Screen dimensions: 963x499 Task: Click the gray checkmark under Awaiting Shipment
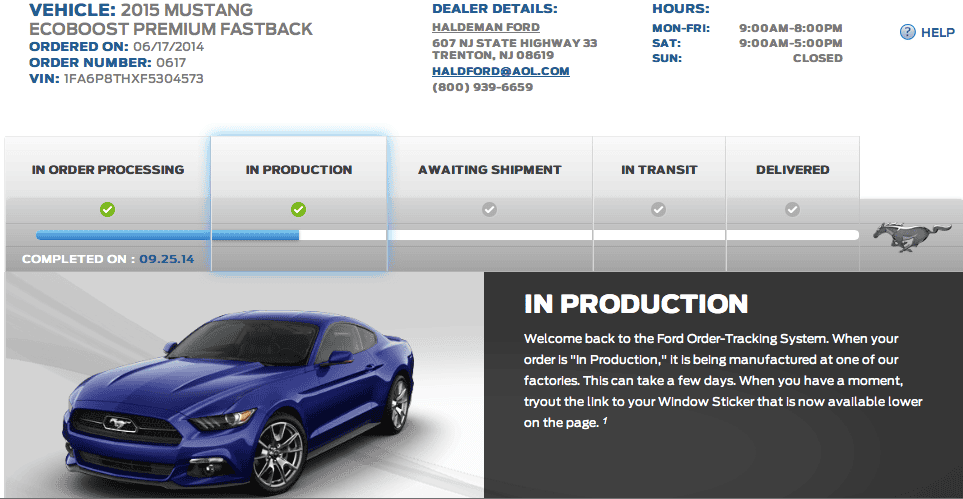click(489, 210)
